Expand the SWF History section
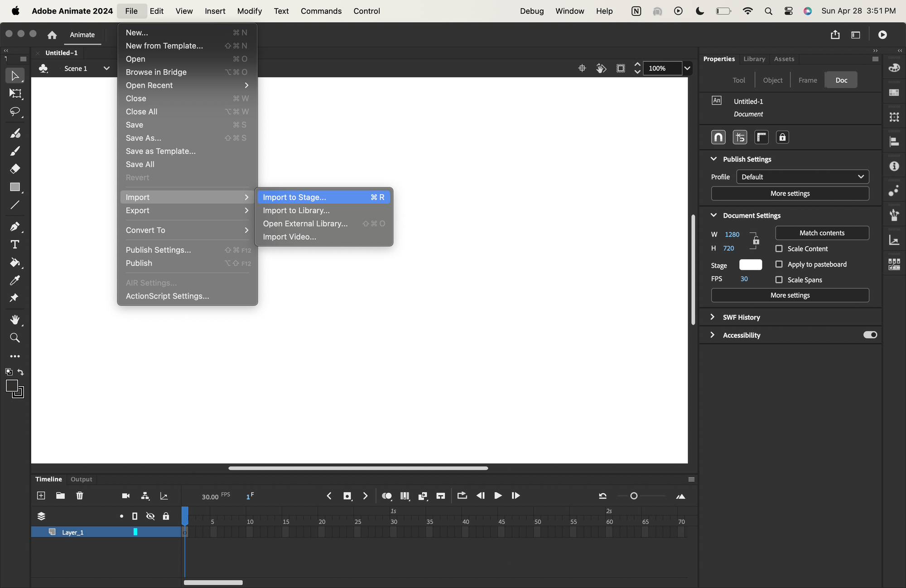The image size is (906, 588). (x=713, y=317)
